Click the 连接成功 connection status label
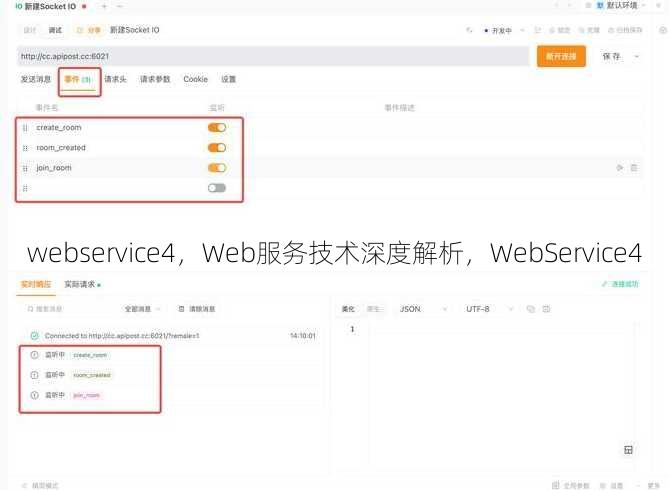The width and height of the screenshot is (669, 490). point(620,284)
